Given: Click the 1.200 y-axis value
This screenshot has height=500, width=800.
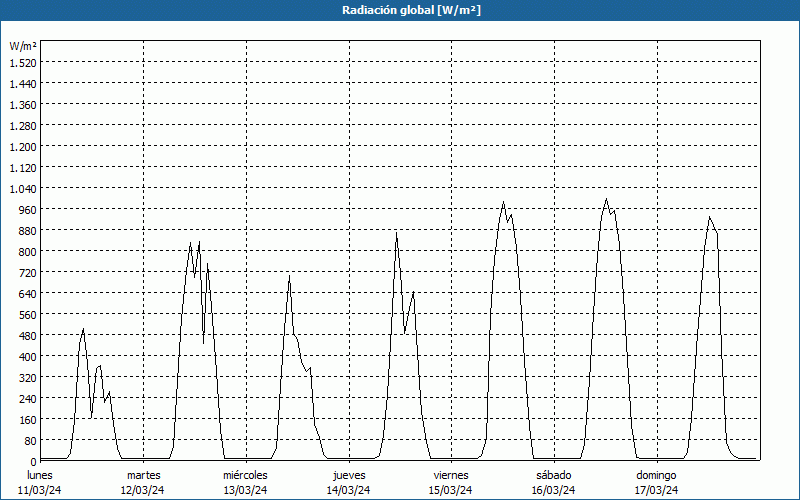Looking at the screenshot, I should tap(23, 146).
